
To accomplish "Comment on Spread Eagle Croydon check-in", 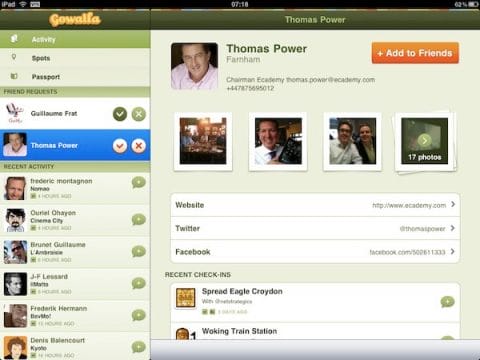I will pos(447,302).
